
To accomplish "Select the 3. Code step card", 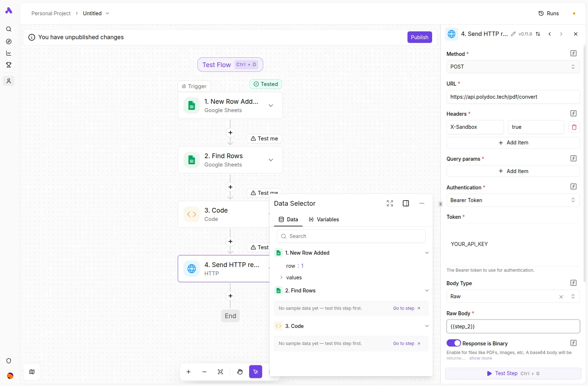I will pos(224,214).
